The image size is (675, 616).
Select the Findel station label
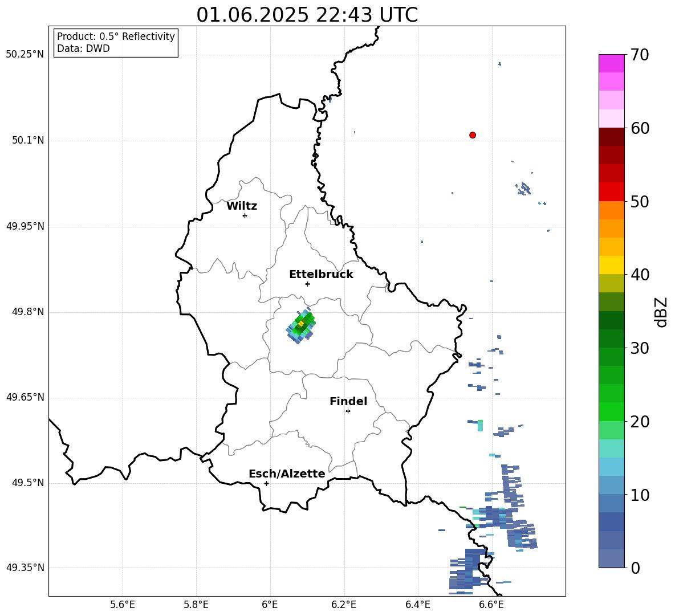coord(348,401)
